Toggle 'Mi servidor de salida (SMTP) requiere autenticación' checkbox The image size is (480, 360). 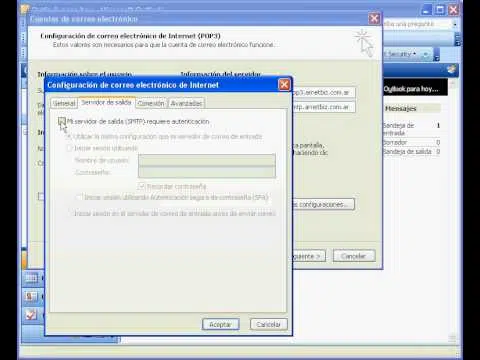pyautogui.click(x=62, y=121)
